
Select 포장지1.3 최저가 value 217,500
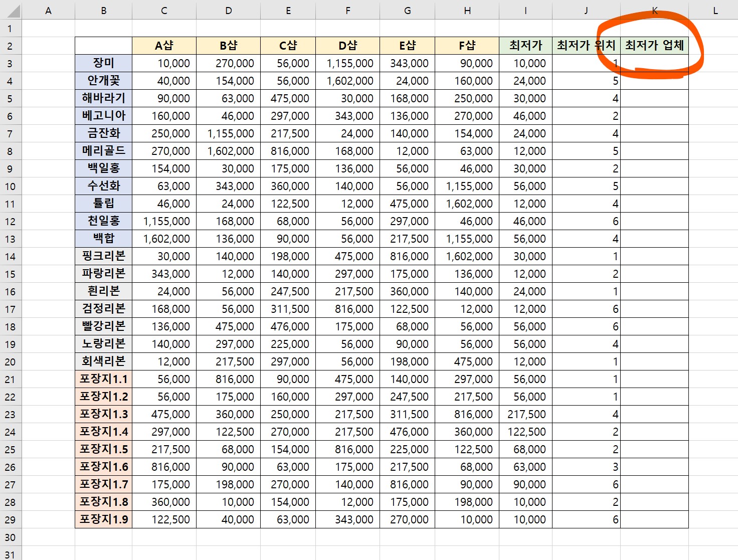525,414
